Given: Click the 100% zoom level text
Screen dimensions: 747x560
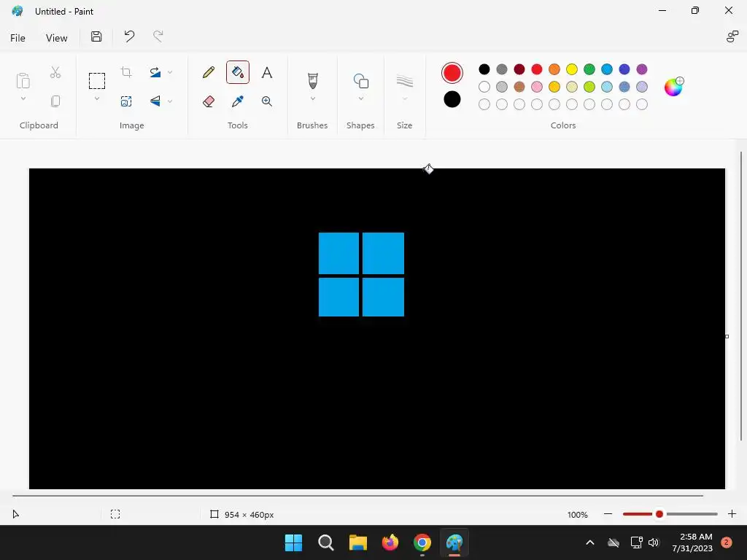Looking at the screenshot, I should (578, 515).
